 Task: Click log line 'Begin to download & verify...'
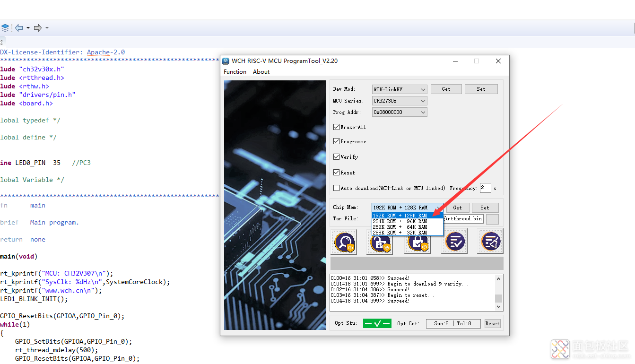click(x=400, y=284)
